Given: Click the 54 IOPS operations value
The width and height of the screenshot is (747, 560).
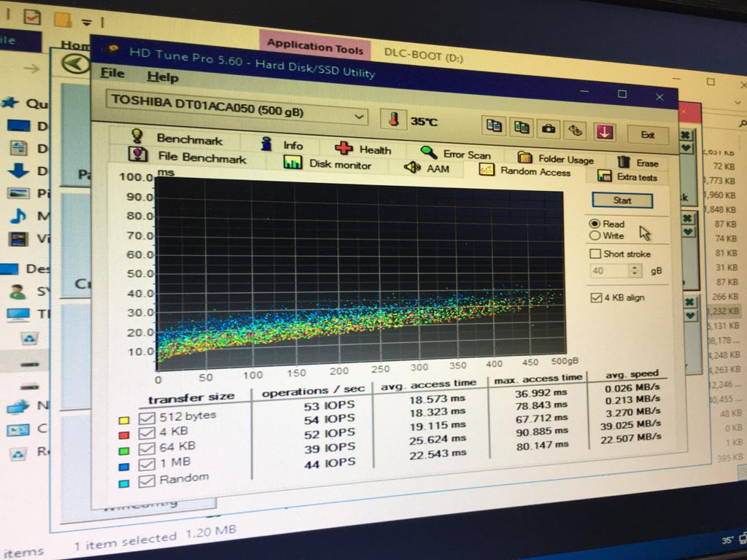Looking at the screenshot, I should [329, 419].
